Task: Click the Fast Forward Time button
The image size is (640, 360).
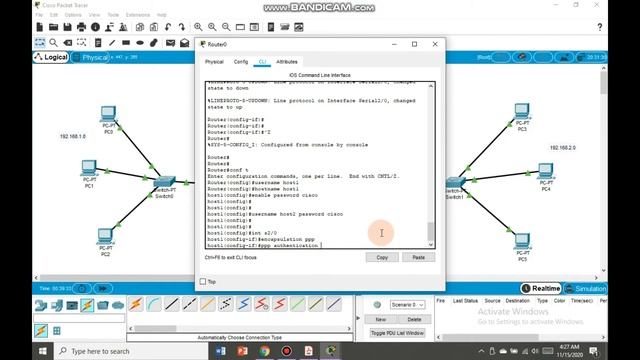Action: coord(103,289)
